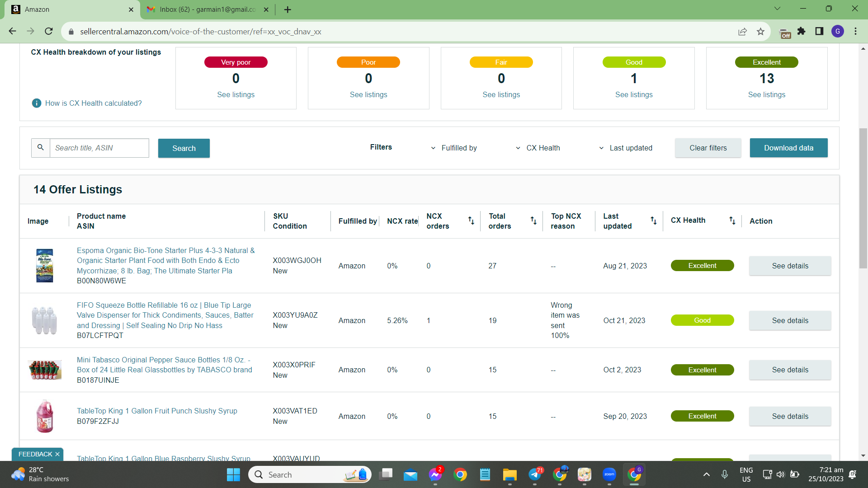Sort by NCX orders arrows
The height and width of the screenshot is (488, 868).
point(471,221)
